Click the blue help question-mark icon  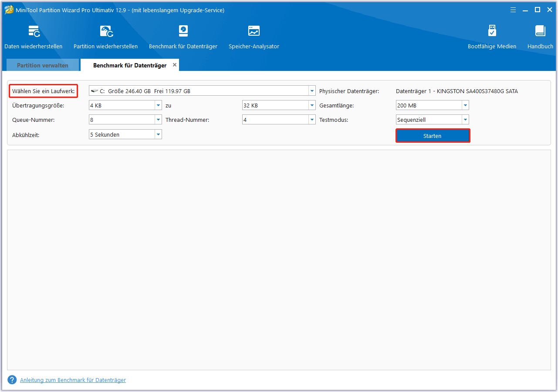pos(12,380)
